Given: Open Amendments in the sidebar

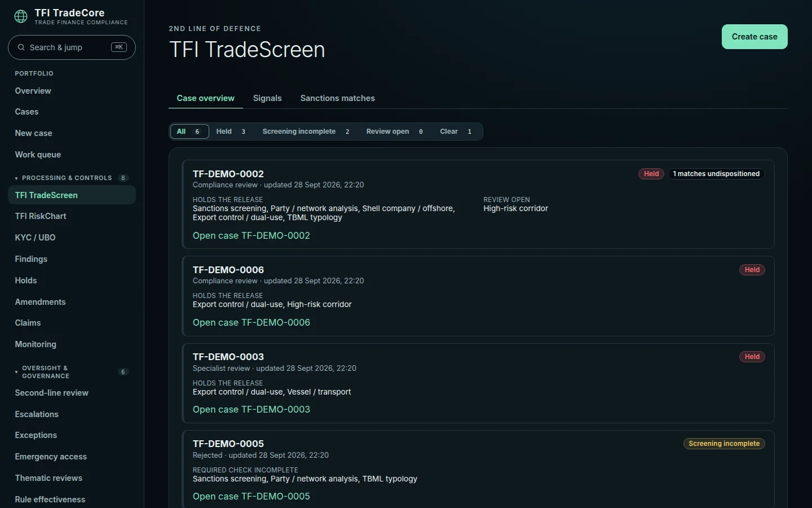Looking at the screenshot, I should (72, 302).
